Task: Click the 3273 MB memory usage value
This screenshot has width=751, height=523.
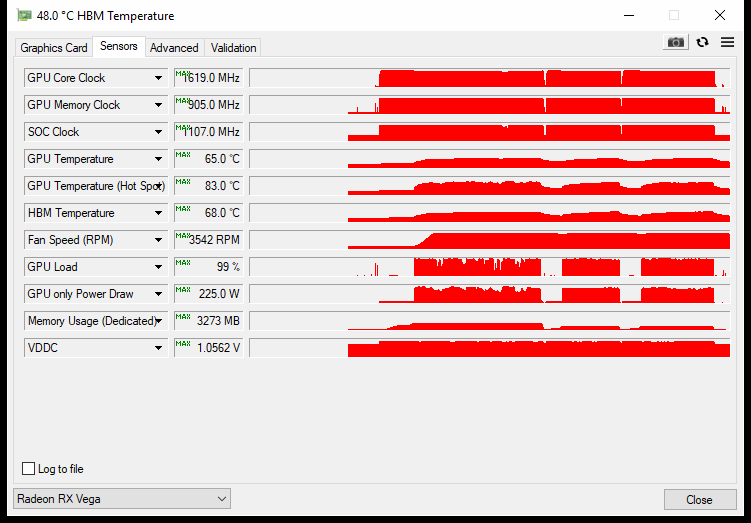Action: click(209, 321)
